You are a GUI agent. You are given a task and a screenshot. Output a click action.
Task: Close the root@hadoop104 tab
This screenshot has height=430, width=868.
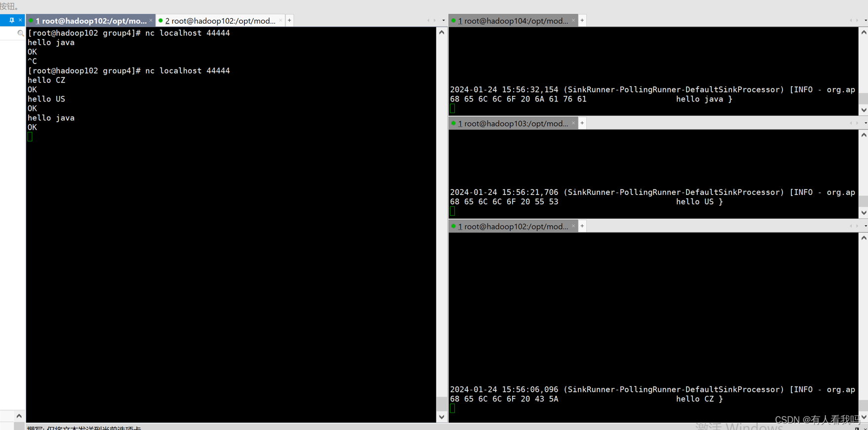coord(573,20)
